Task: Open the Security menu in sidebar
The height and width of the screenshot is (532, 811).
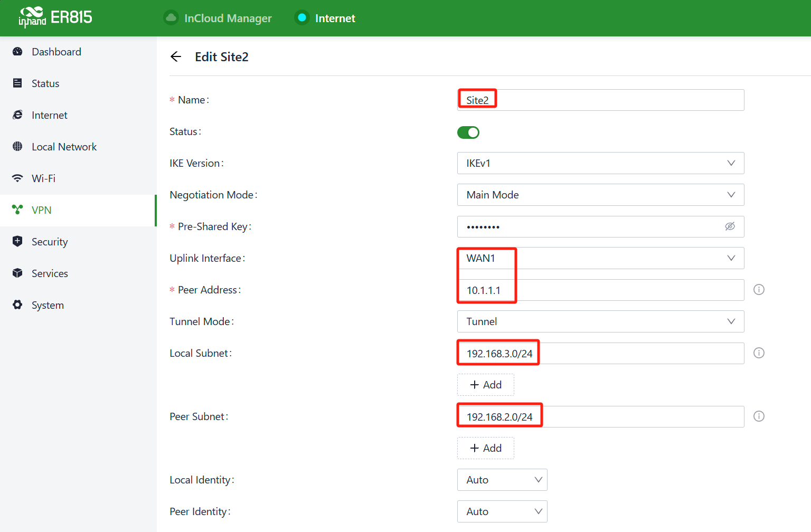Action: tap(50, 242)
